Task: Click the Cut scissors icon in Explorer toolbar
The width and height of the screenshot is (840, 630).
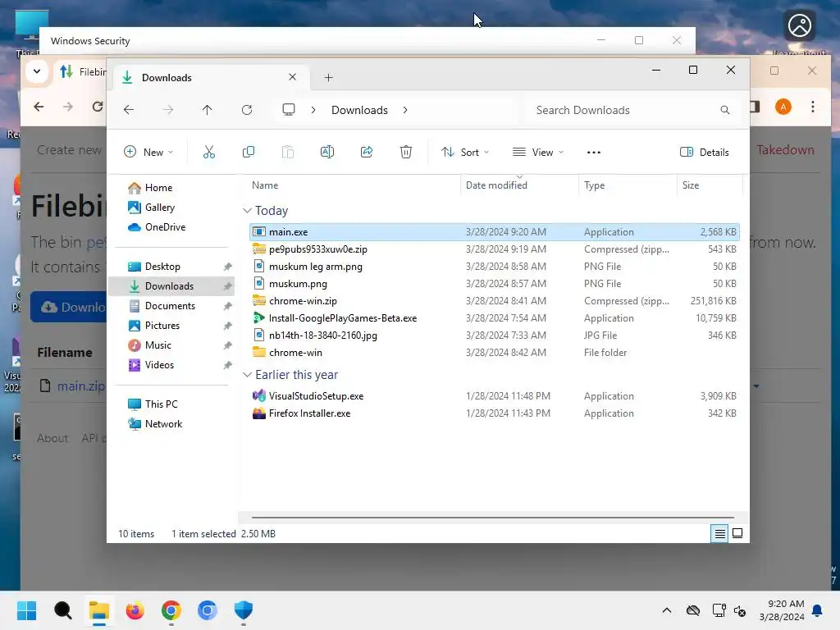Action: click(209, 152)
